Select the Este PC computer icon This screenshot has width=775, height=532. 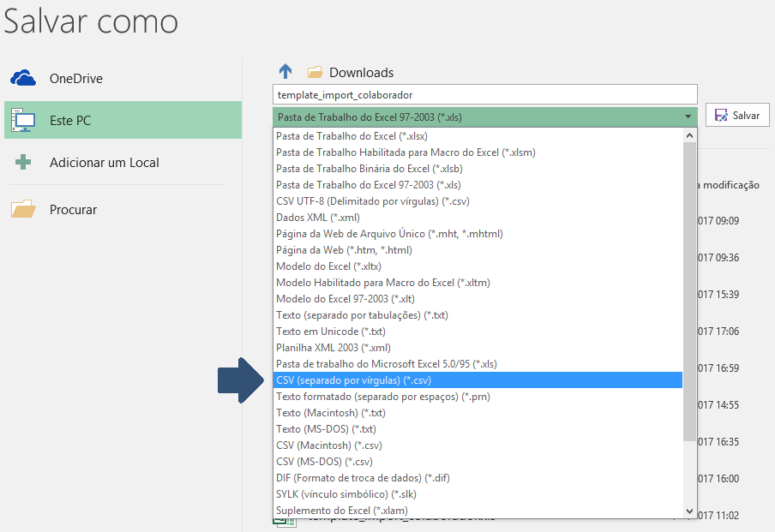pyautogui.click(x=23, y=121)
